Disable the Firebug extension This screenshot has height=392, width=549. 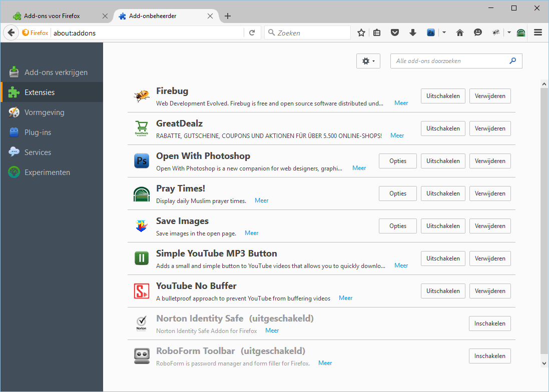pyautogui.click(x=442, y=95)
